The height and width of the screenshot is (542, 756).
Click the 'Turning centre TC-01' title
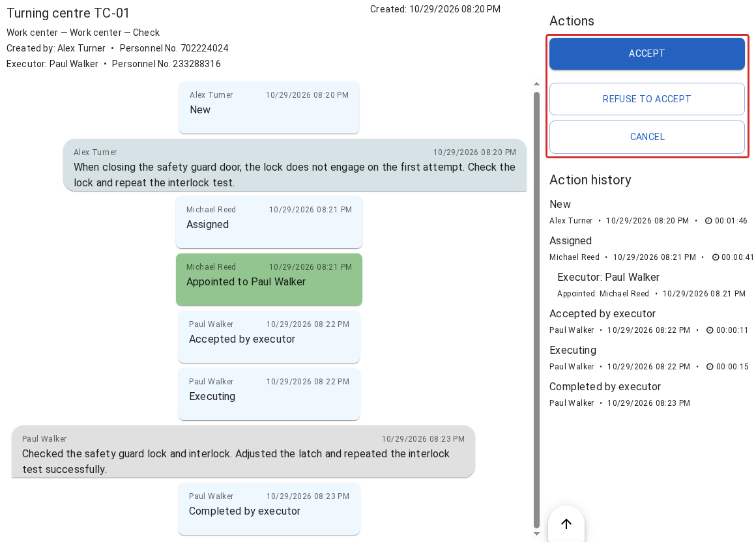point(68,13)
